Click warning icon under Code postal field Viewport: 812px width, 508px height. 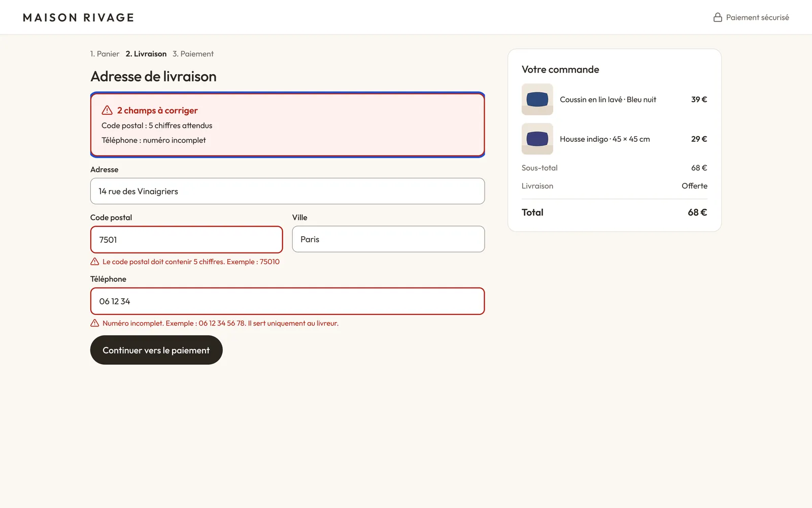(95, 262)
